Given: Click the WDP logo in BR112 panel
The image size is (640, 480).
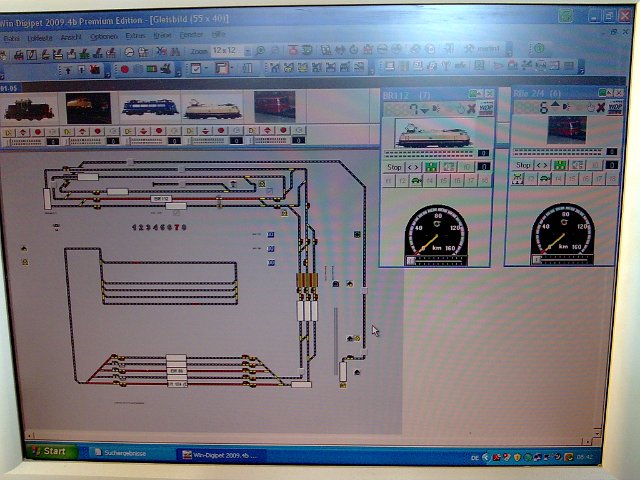Looking at the screenshot, I should tap(486, 108).
